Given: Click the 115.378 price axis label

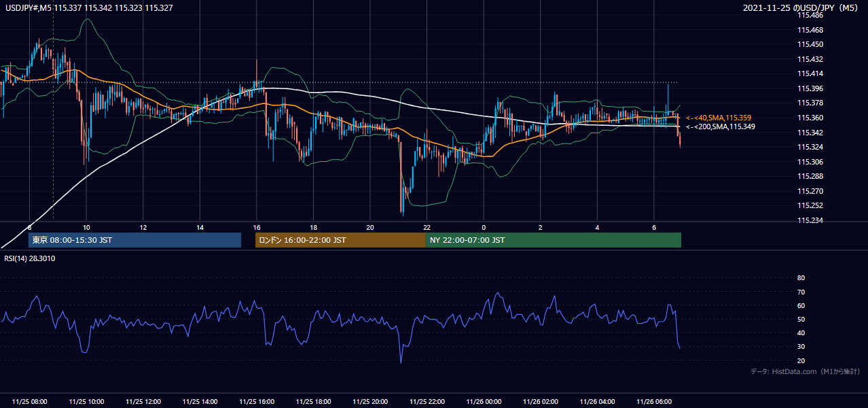Looking at the screenshot, I should point(810,103).
